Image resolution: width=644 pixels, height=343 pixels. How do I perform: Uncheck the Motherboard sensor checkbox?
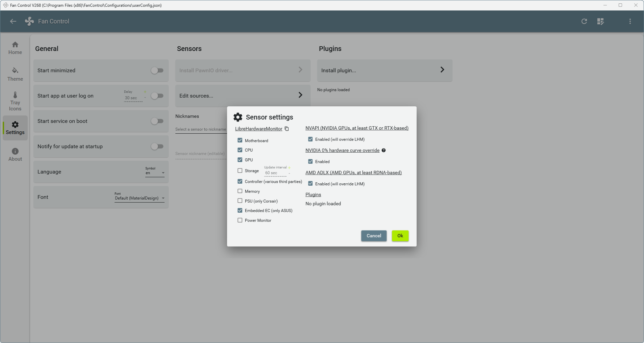coord(240,140)
